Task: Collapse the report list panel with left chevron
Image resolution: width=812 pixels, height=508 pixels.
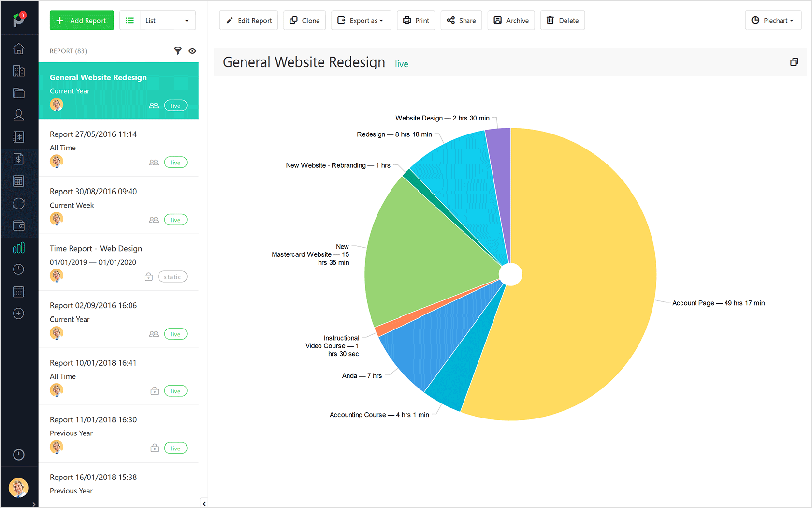Action: coord(203,503)
